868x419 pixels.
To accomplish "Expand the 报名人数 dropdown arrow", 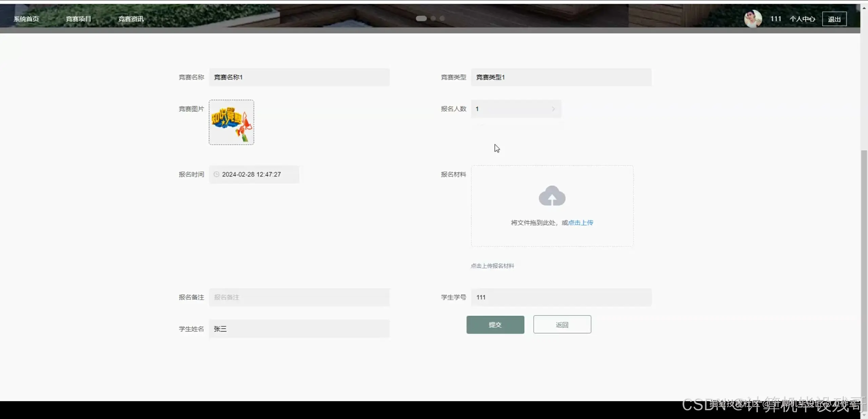I will click(x=553, y=109).
